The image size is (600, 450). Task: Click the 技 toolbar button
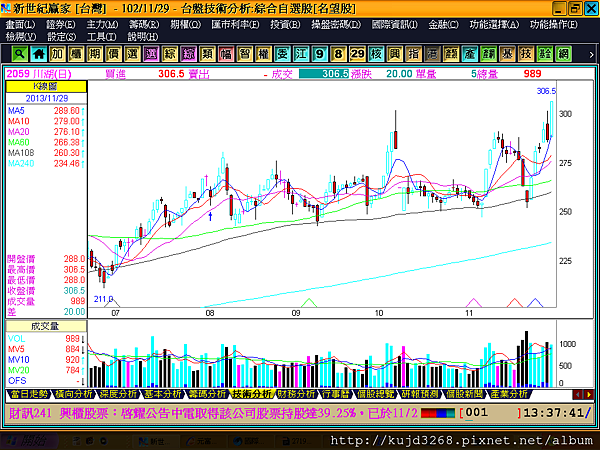526,54
